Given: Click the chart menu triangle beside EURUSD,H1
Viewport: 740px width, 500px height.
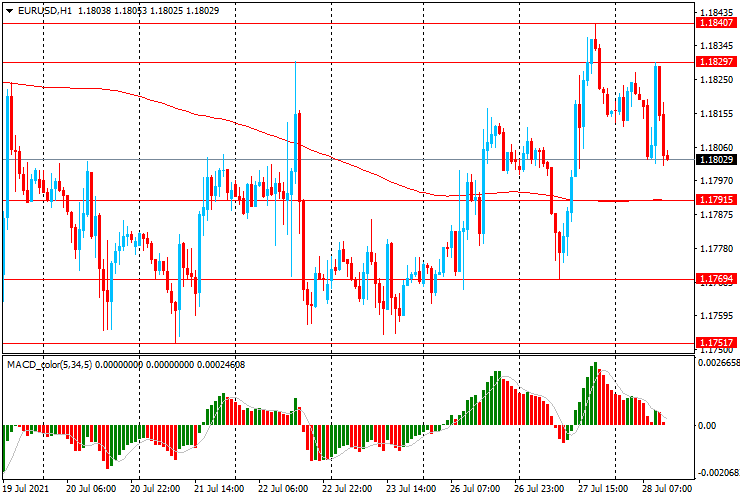Looking at the screenshot, I should [x=9, y=11].
